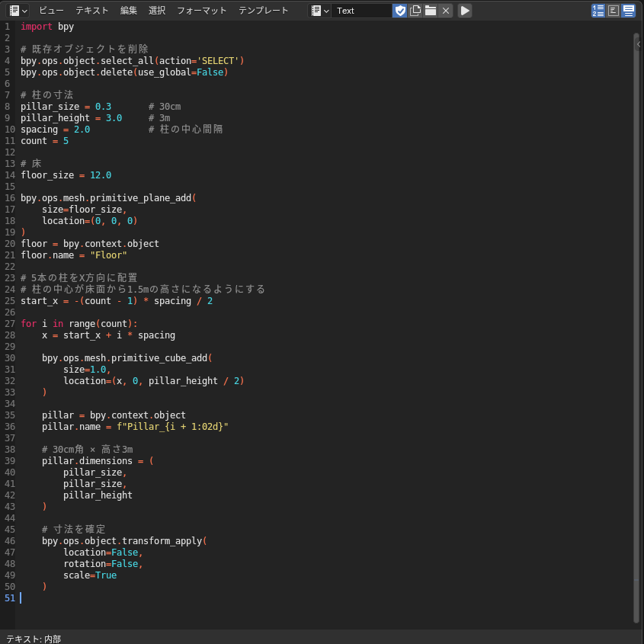Click the 'transform_apply(' call line
This screenshot has height=644, width=644.
[x=124, y=541]
